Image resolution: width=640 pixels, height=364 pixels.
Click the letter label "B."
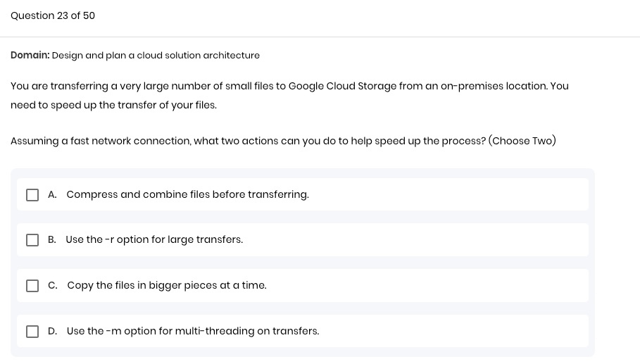click(52, 239)
